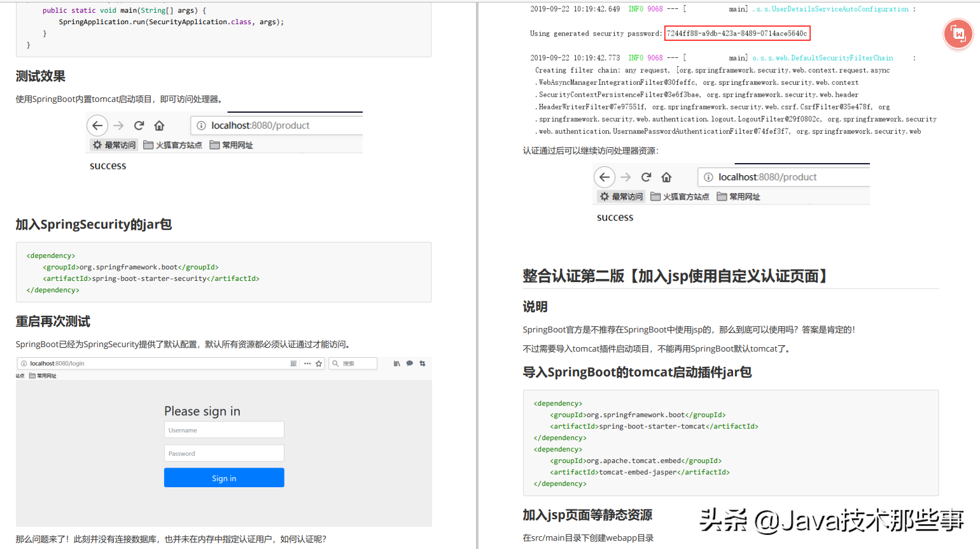Click QR code icon in login address bar
The image size is (980, 549).
pos(293,364)
